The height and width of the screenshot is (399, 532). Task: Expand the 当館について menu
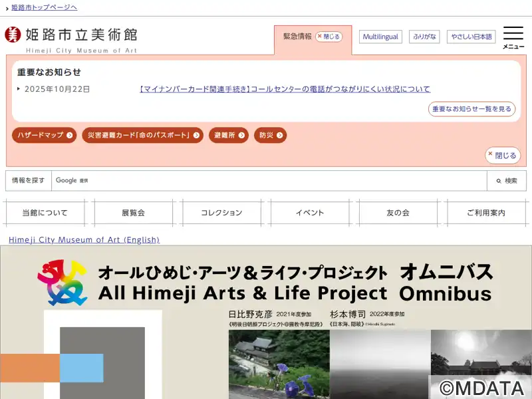point(45,213)
